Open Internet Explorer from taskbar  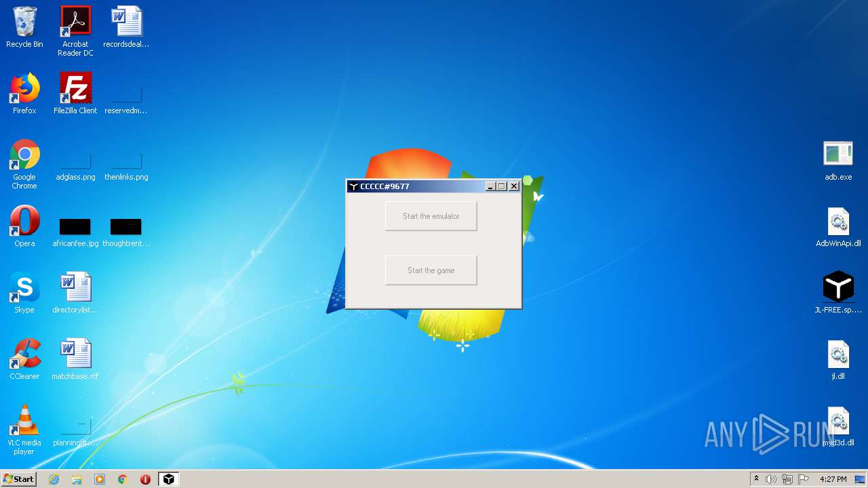[x=54, y=479]
